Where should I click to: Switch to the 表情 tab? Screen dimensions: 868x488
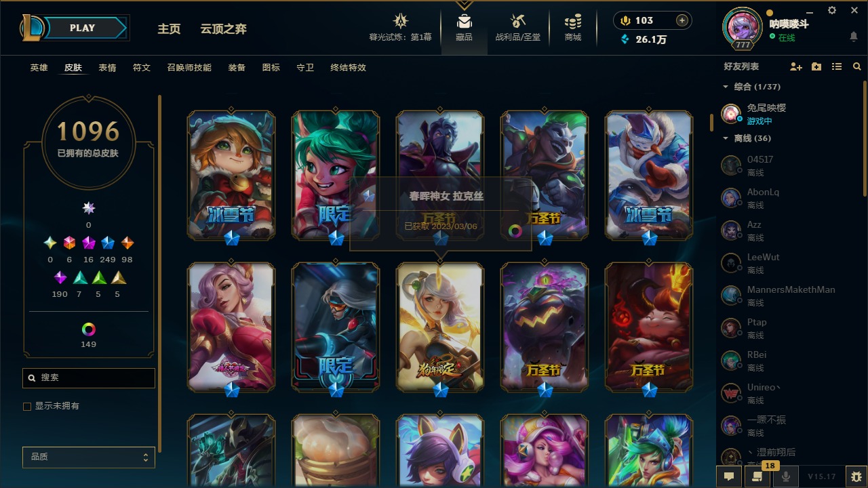click(x=107, y=68)
